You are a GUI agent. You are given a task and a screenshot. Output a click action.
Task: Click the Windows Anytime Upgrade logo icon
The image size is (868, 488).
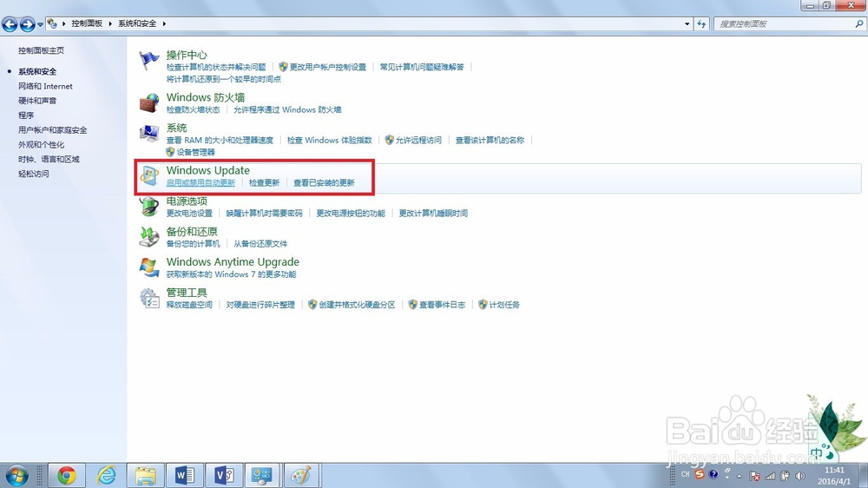pos(149,267)
